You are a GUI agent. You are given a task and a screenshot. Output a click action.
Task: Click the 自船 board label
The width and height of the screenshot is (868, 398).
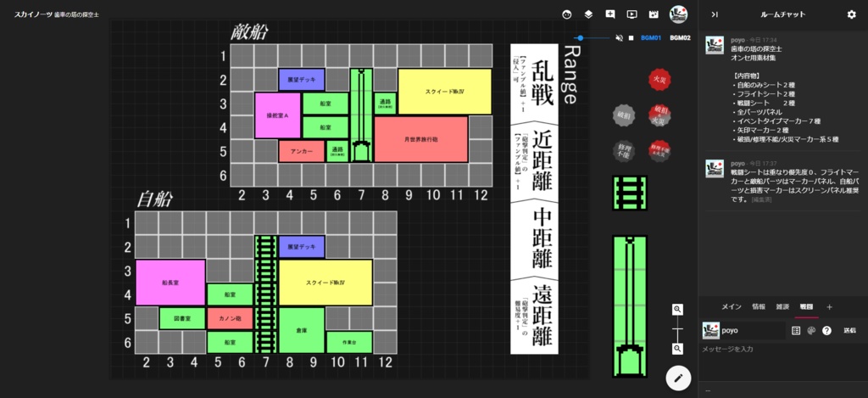point(154,199)
